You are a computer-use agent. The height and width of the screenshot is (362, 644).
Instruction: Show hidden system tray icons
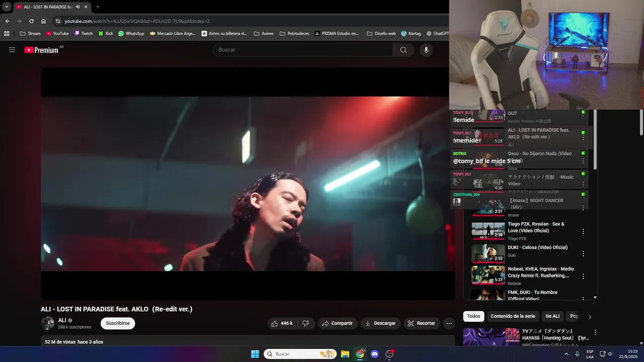(566, 354)
